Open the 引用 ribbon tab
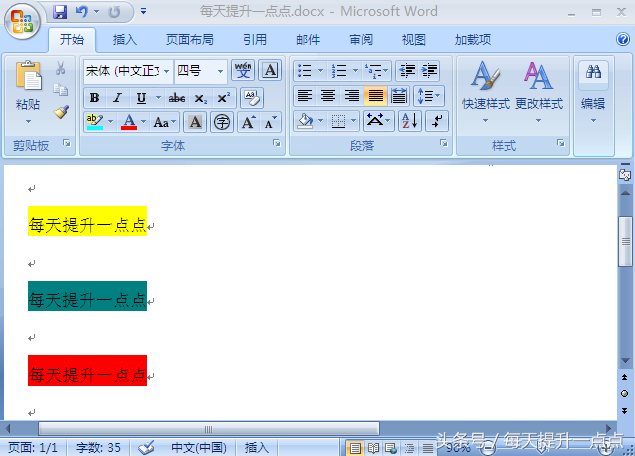The width and height of the screenshot is (635, 456). coord(255,40)
